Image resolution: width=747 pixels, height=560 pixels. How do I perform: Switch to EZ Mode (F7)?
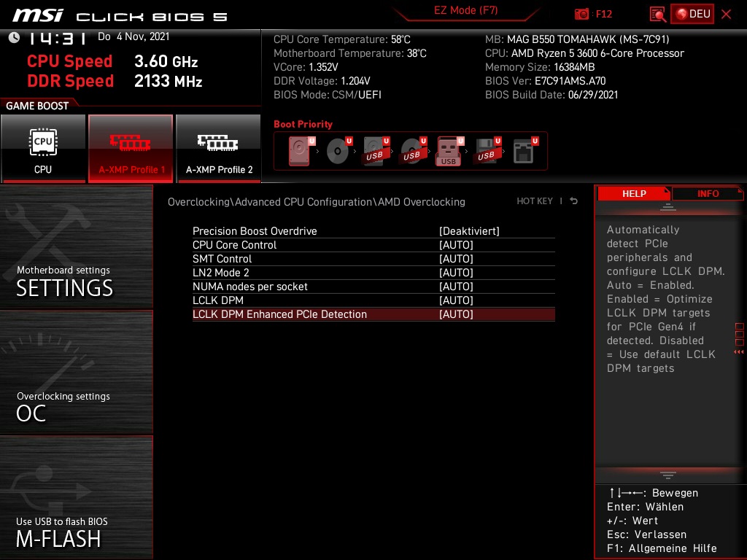click(x=465, y=10)
